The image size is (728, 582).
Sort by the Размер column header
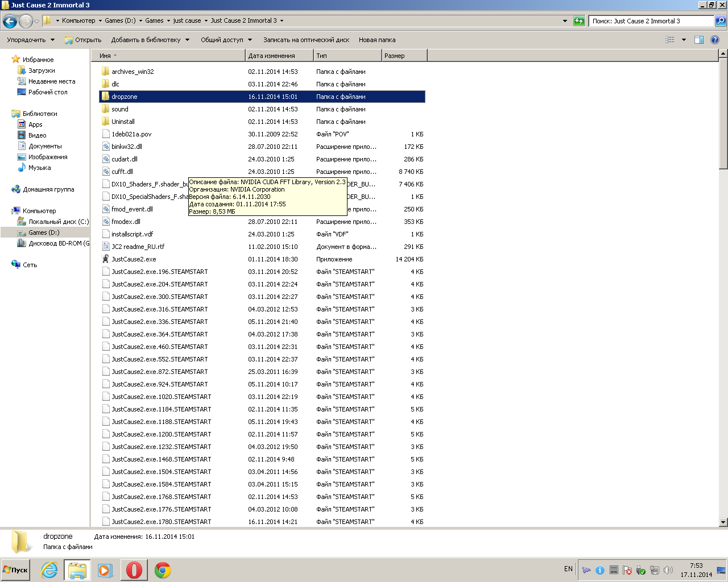pos(404,56)
